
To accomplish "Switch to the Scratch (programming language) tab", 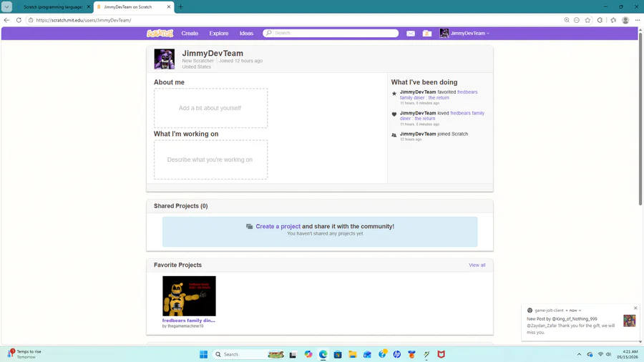I will 53,7.
